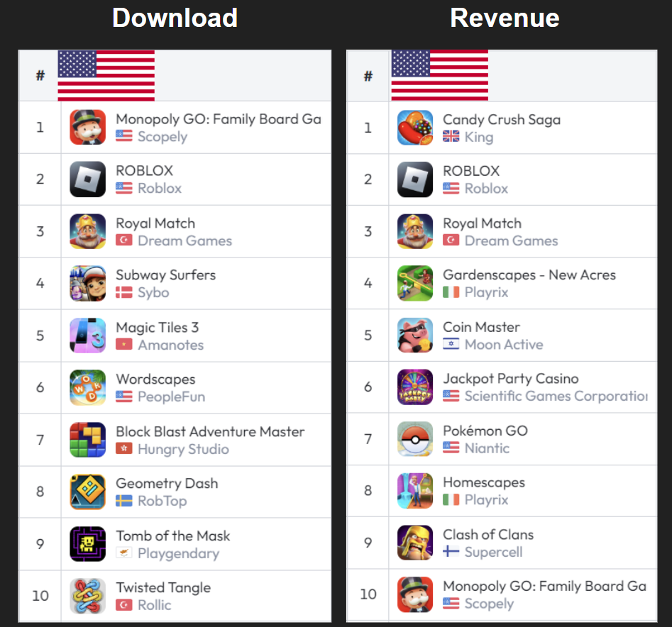Select the Wordscapes game title
The image size is (672, 627).
(155, 379)
